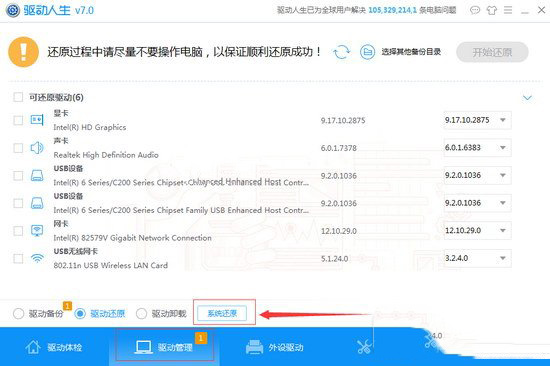Open the 3.2.4.0 version dropdown
Image resolution: width=550 pixels, height=366 pixels.
coord(477,258)
